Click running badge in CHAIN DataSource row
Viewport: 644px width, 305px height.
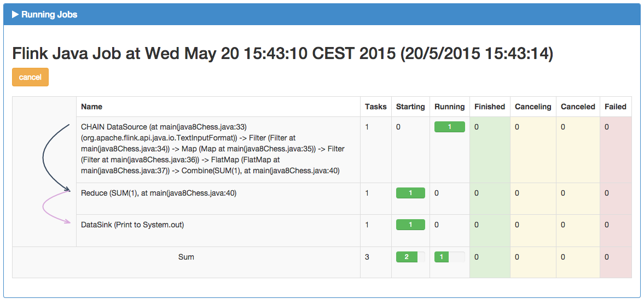point(449,127)
